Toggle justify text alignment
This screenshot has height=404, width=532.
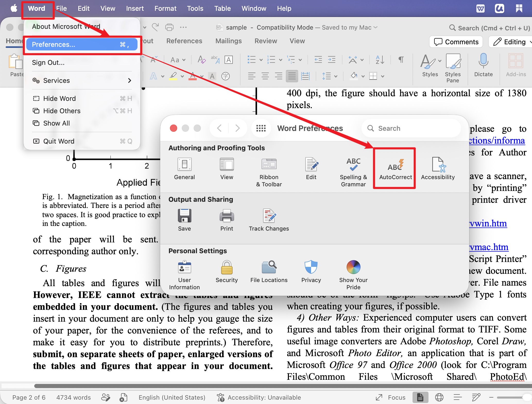[x=292, y=76]
